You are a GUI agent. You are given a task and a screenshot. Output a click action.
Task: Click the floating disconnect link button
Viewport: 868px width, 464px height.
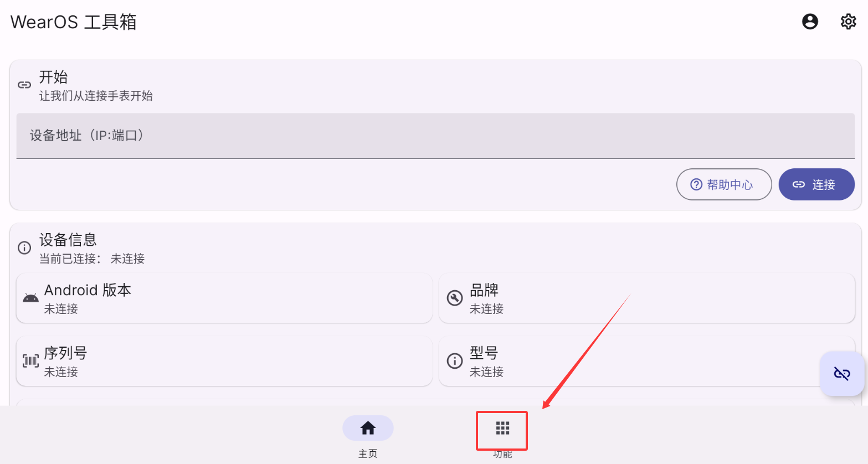pyautogui.click(x=842, y=374)
